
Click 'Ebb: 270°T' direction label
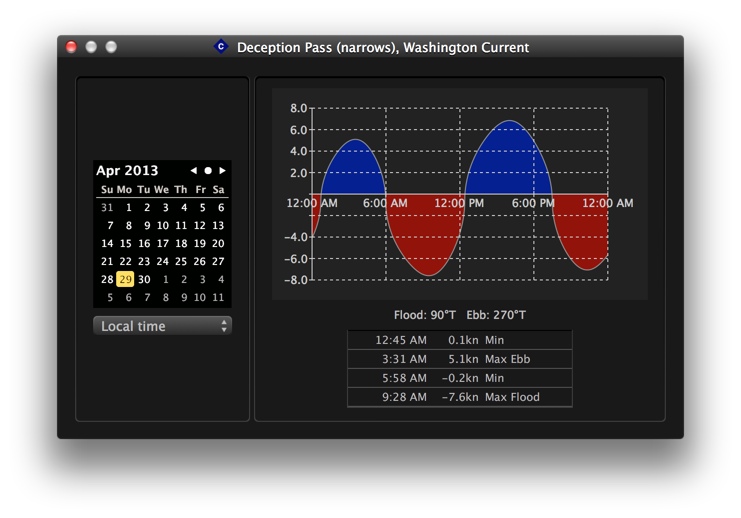click(496, 315)
